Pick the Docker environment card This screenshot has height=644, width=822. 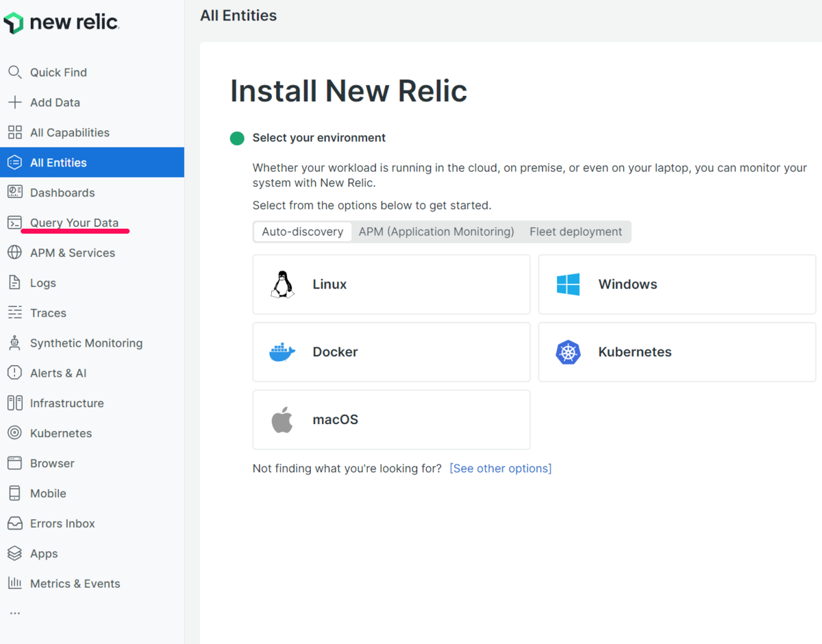(391, 352)
